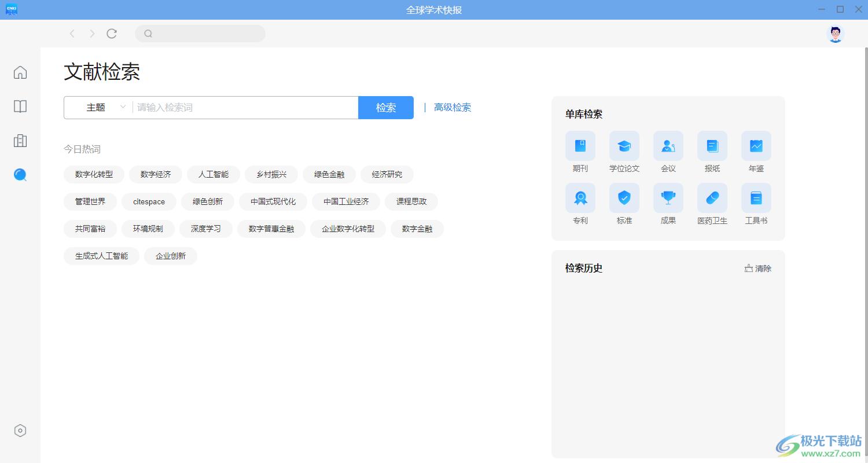Select the 会议 conference database icon
The image size is (868, 463).
668,146
